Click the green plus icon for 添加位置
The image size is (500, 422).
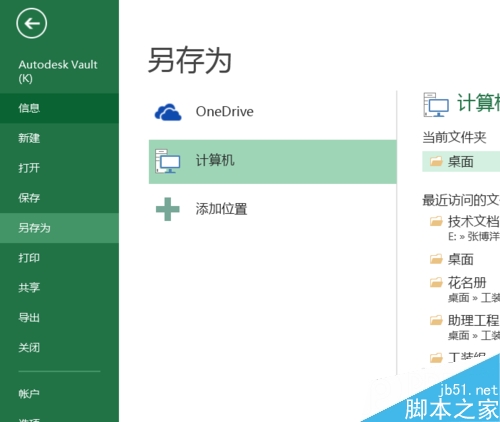[168, 209]
